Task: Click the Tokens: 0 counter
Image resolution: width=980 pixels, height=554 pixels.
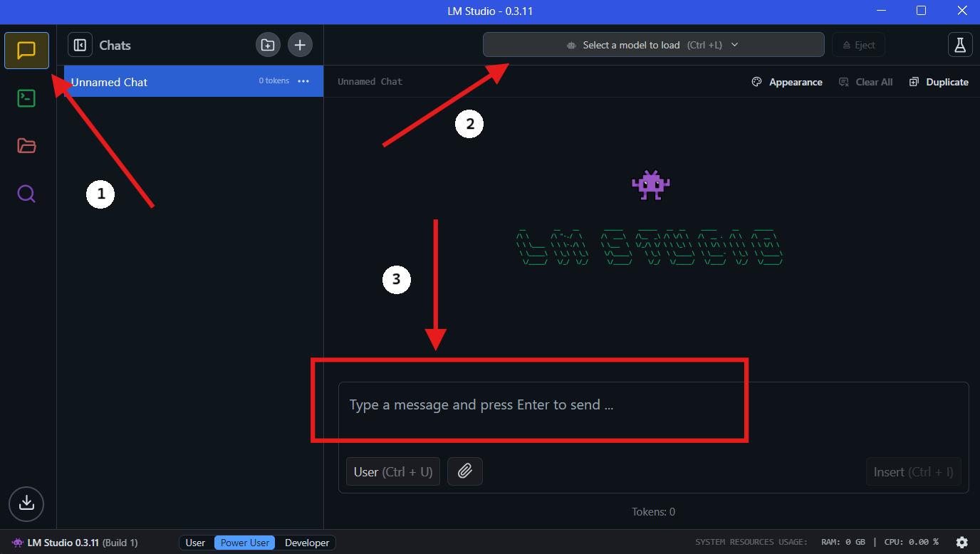Action: 653,511
